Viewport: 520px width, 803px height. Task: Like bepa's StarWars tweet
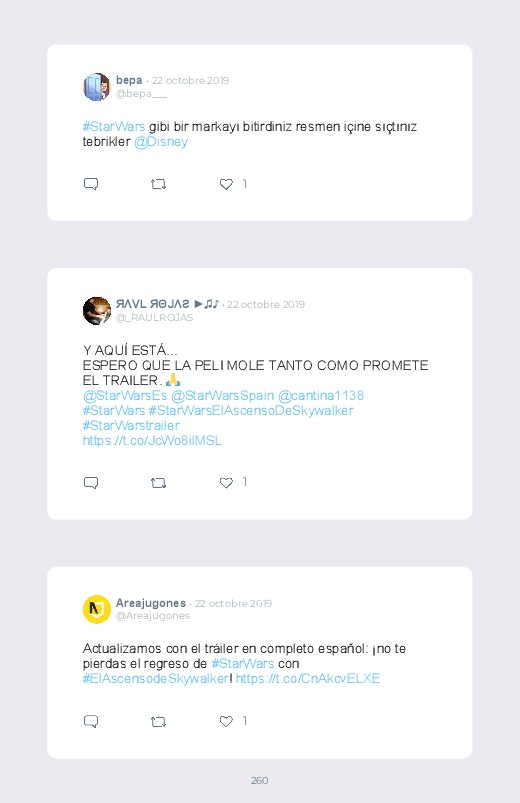click(x=226, y=184)
